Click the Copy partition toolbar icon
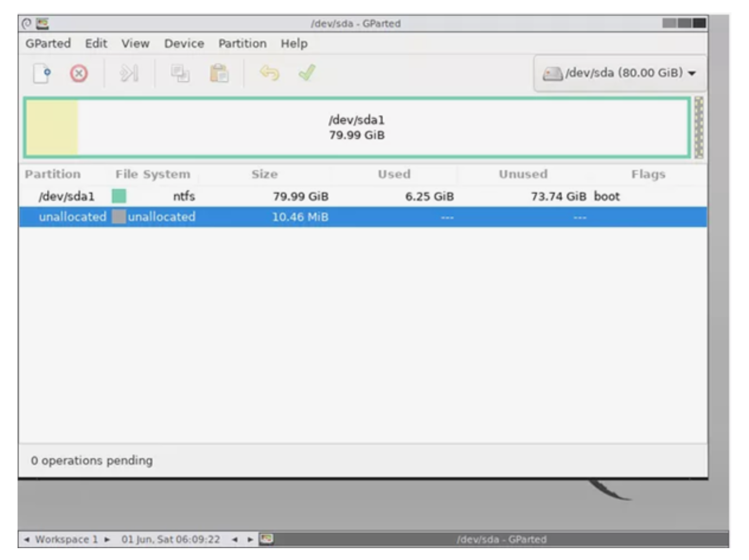Viewport: 749px width, 560px height. point(180,73)
